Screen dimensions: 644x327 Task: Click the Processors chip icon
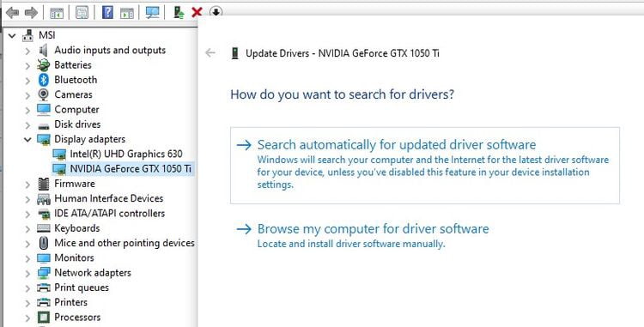click(44, 318)
